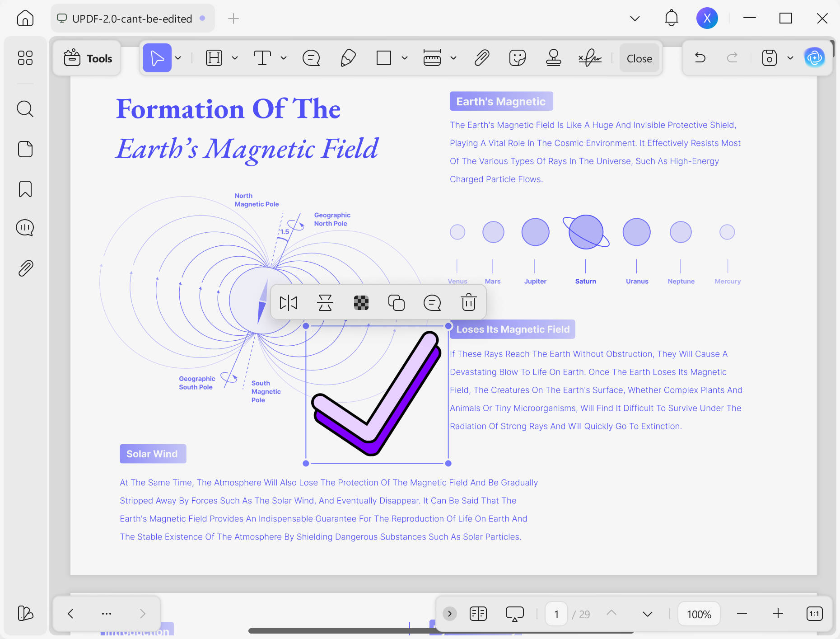Select the purple checkmark sticker
Image resolution: width=840 pixels, height=639 pixels.
[x=376, y=394]
